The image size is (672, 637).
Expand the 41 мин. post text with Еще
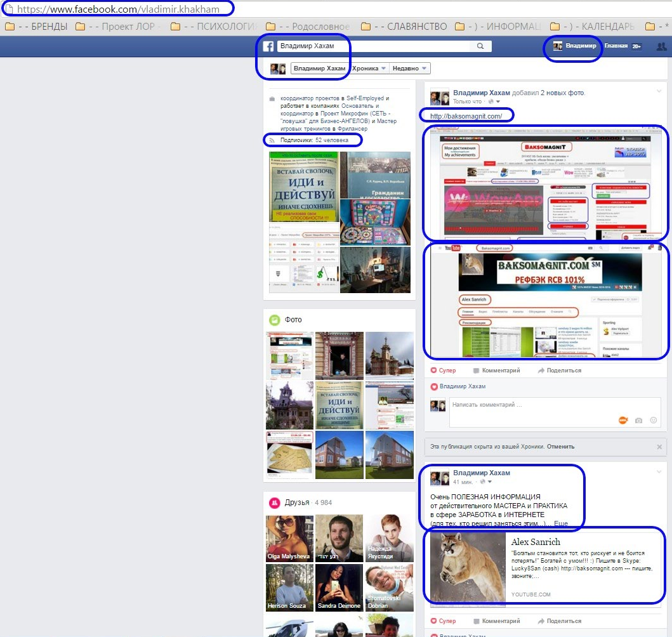pos(560,523)
